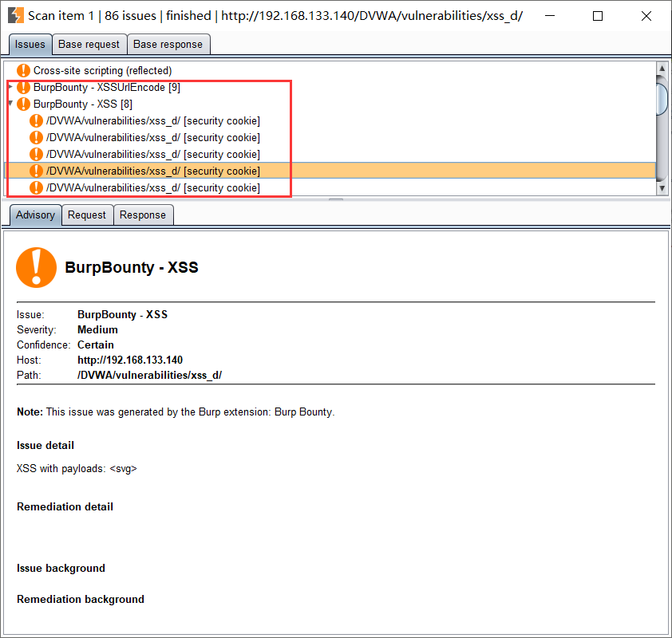Screen dimensions: 672x638
Task: Open the Request tab in lower pane
Action: point(87,215)
